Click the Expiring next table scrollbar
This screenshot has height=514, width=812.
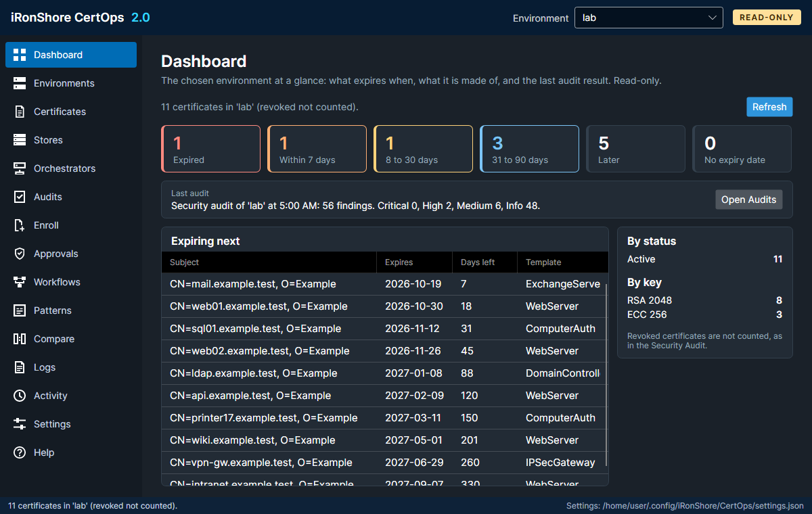click(606, 375)
